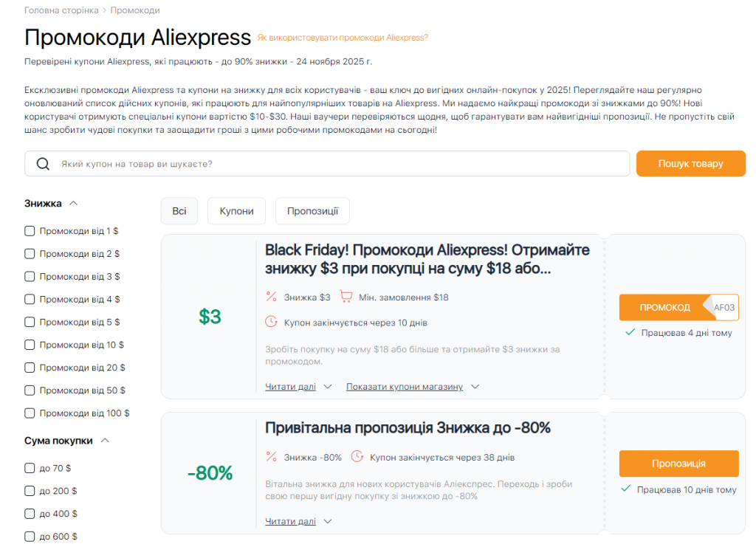The height and width of the screenshot is (544, 756).
Task: Expand 'Читати далі' on the Black Friday coupon
Action: 289,386
